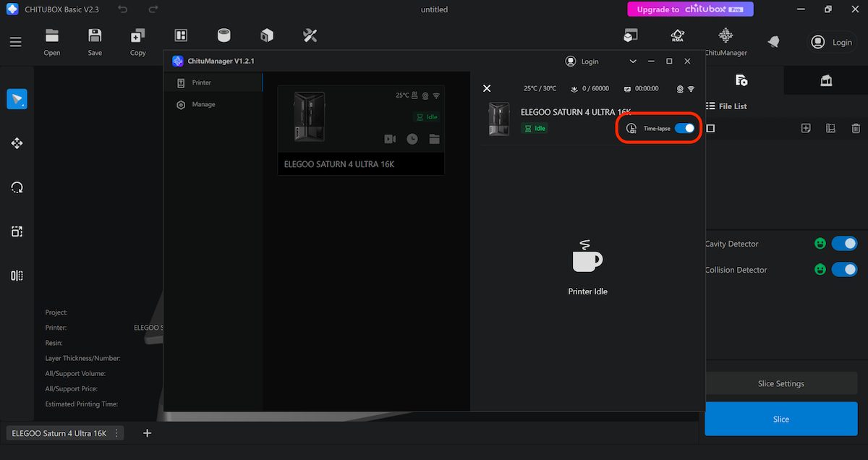Viewport: 868px width, 460px height.
Task: Select the Move tool in left sidebar
Action: pyautogui.click(x=17, y=143)
